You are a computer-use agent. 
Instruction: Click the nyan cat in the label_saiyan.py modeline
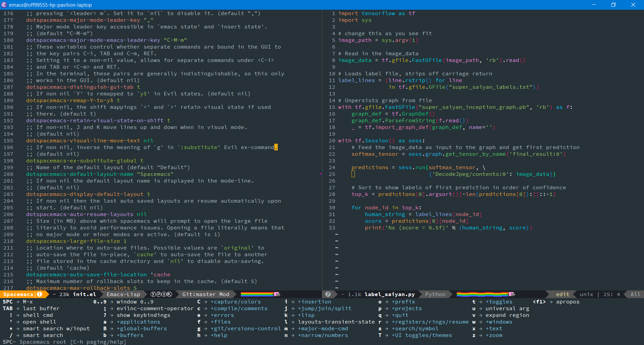[512, 294]
